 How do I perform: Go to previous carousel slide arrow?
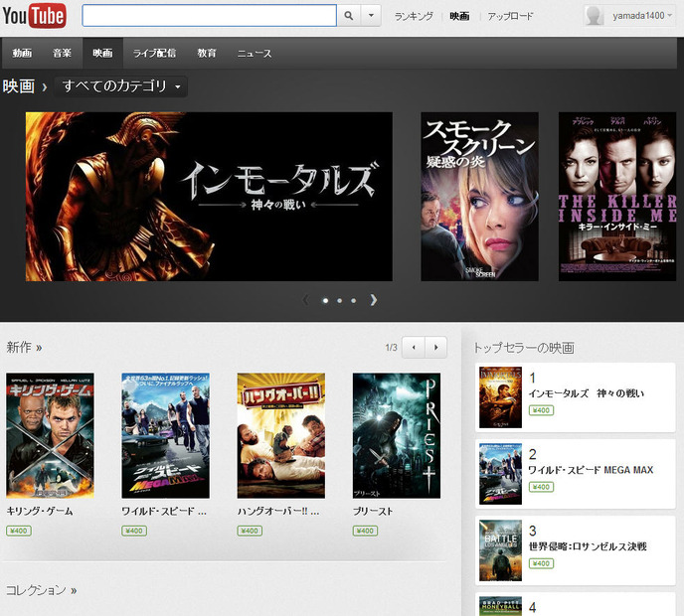tap(306, 300)
